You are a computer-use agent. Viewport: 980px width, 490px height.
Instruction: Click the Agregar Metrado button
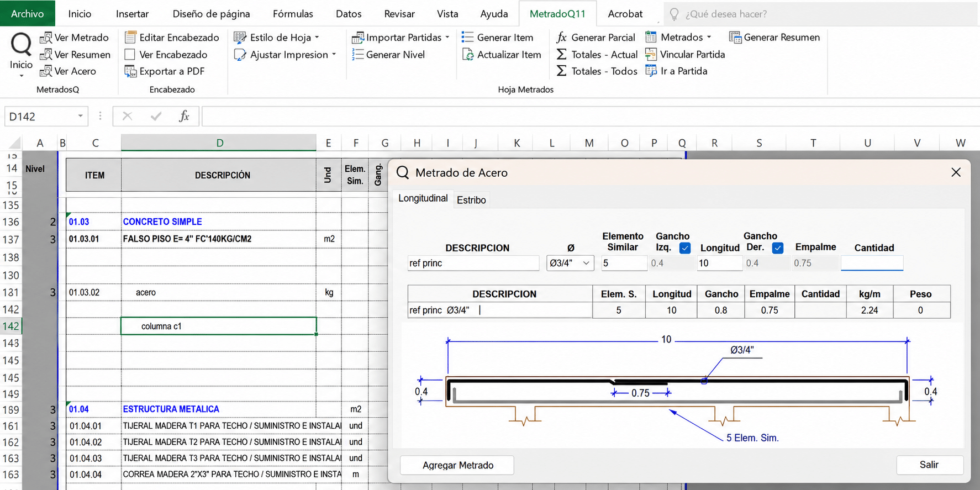[457, 465]
